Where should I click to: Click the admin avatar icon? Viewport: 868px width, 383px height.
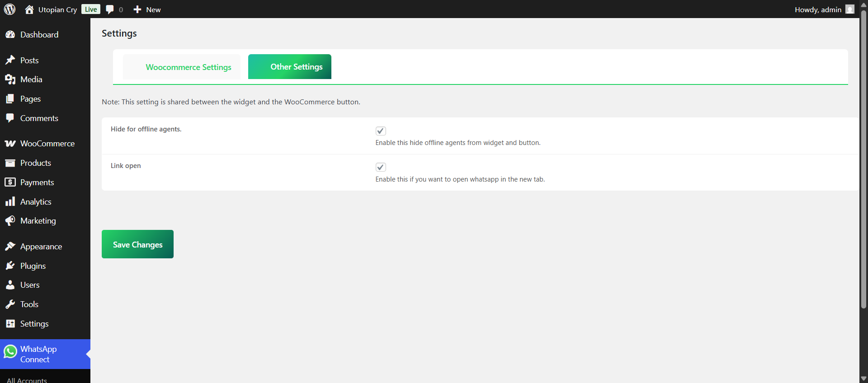[850, 9]
